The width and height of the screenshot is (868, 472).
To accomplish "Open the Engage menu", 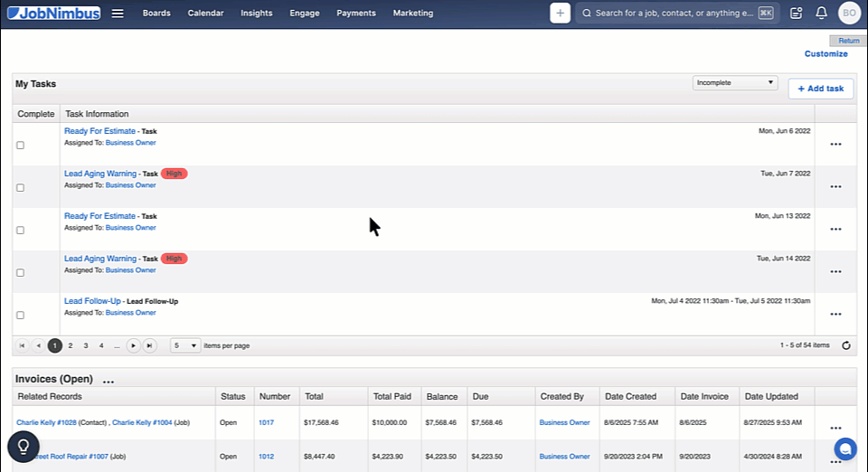I will [x=305, y=14].
